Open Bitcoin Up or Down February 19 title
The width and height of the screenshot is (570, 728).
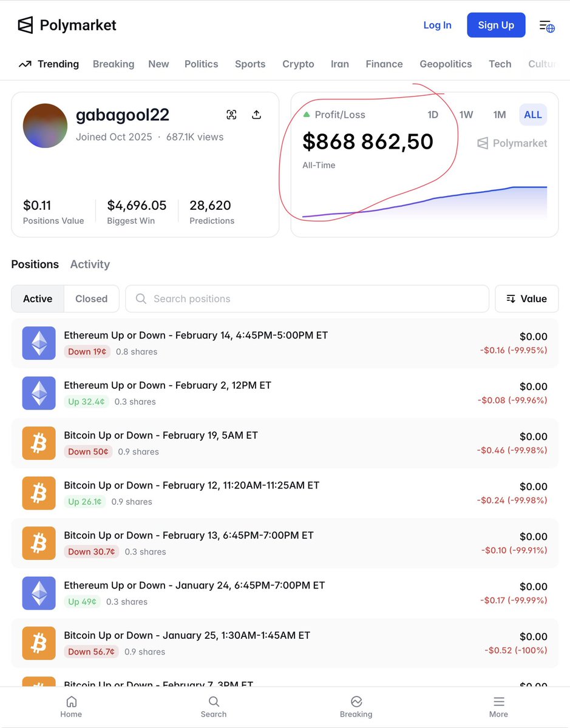click(161, 435)
